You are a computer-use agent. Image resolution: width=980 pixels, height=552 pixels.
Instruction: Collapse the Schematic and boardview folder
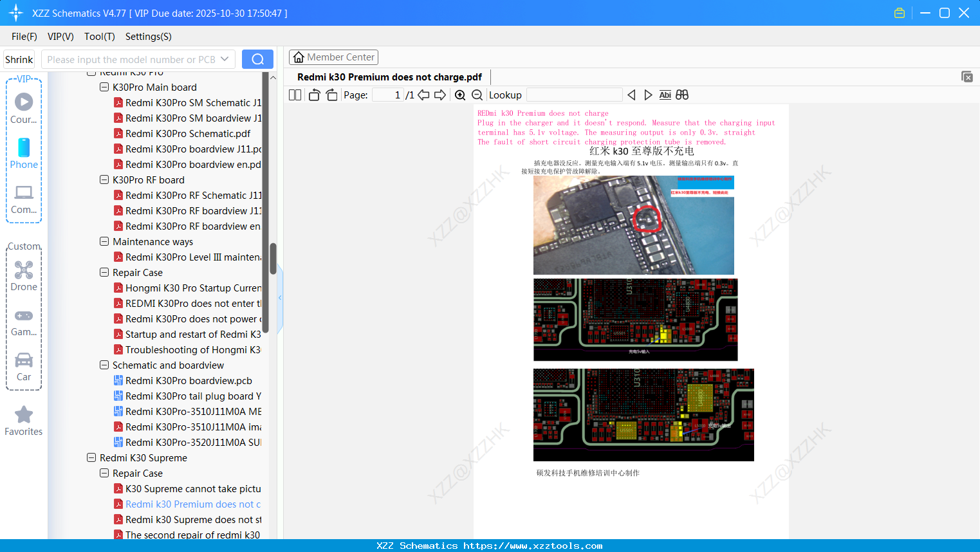104,365
